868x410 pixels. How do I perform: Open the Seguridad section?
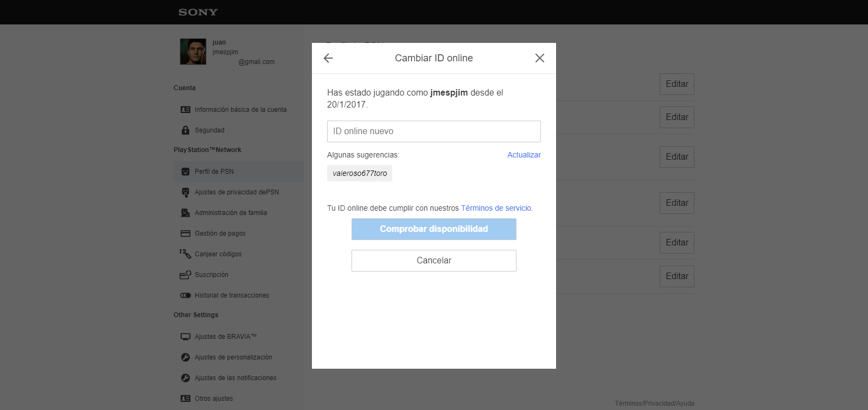point(209,130)
